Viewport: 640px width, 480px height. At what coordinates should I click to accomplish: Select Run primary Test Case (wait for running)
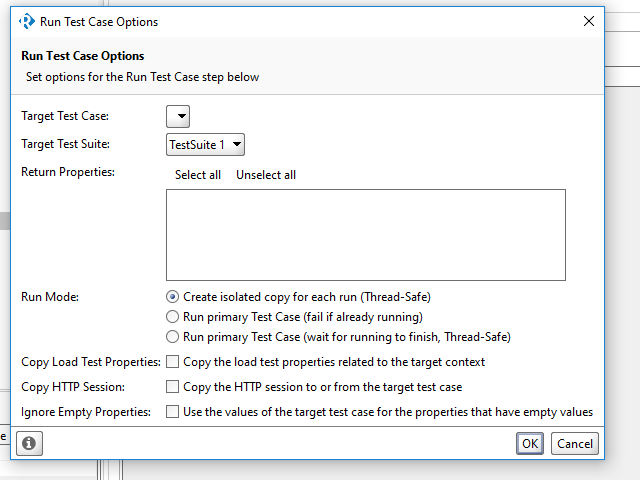click(x=173, y=337)
